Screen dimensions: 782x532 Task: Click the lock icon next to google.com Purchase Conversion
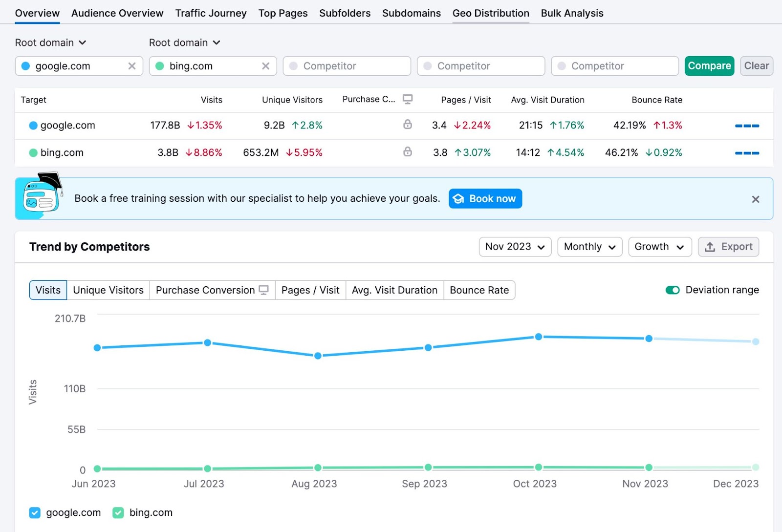(408, 125)
